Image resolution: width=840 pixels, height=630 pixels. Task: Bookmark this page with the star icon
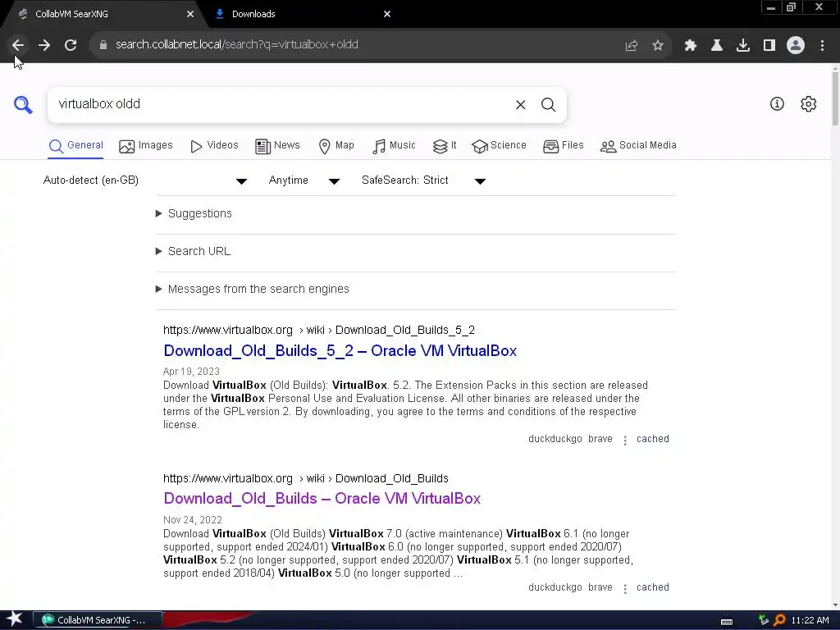point(658,46)
